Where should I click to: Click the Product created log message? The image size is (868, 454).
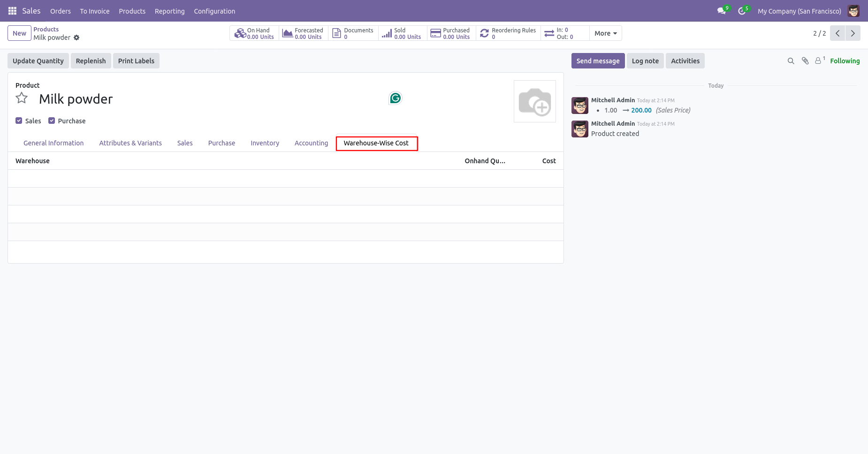(x=615, y=134)
